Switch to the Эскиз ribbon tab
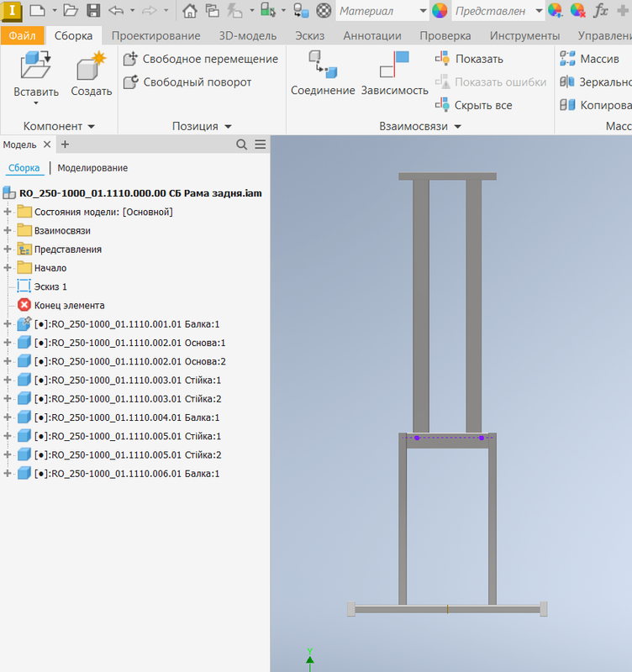This screenshot has height=672, width=632. pyautogui.click(x=309, y=35)
